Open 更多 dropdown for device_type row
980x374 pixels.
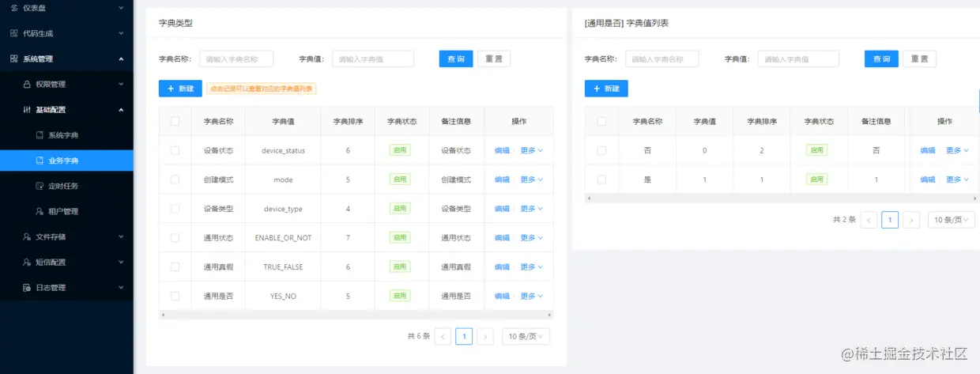pos(531,209)
